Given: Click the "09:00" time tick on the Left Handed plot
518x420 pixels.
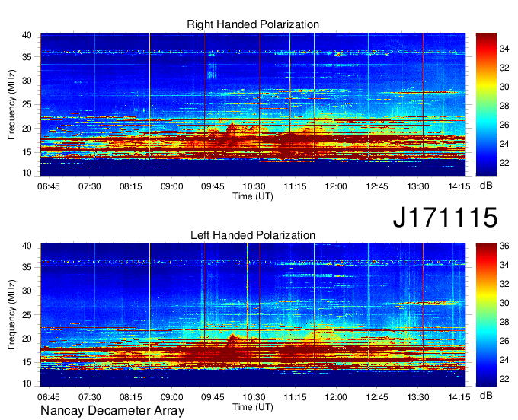Looking at the screenshot, I should coord(172,397).
